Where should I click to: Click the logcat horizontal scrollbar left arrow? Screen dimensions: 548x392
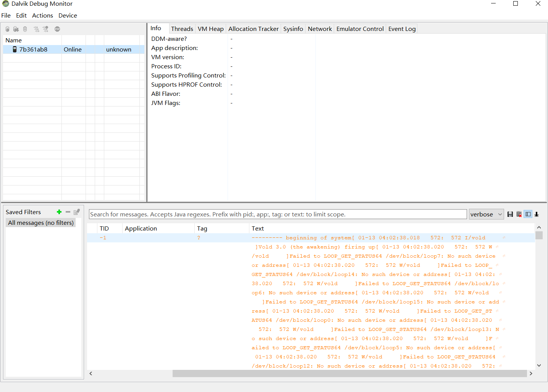click(91, 373)
